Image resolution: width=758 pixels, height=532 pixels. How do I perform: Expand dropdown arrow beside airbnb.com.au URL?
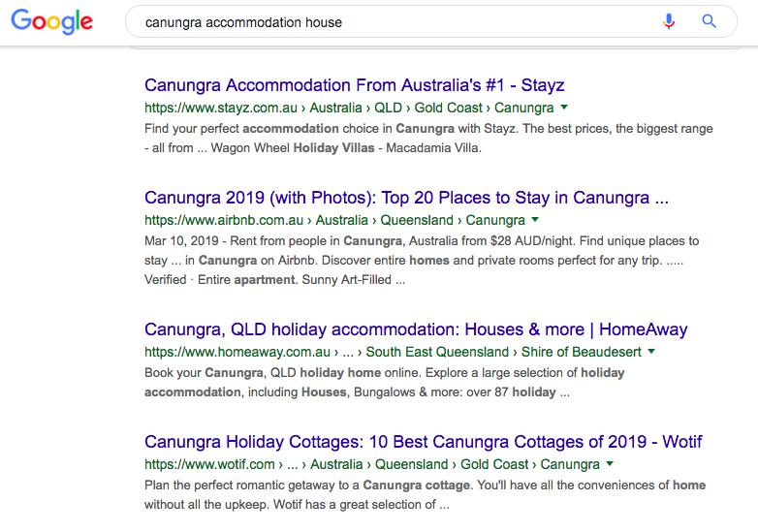coord(535,220)
